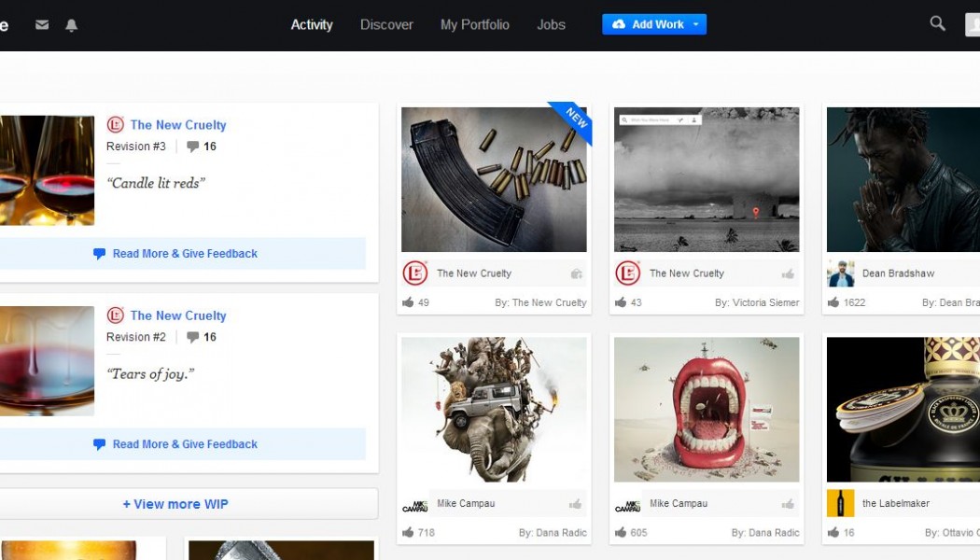Toggle collection icon on ammunition project card
This screenshot has height=560, width=980.
pos(576,273)
